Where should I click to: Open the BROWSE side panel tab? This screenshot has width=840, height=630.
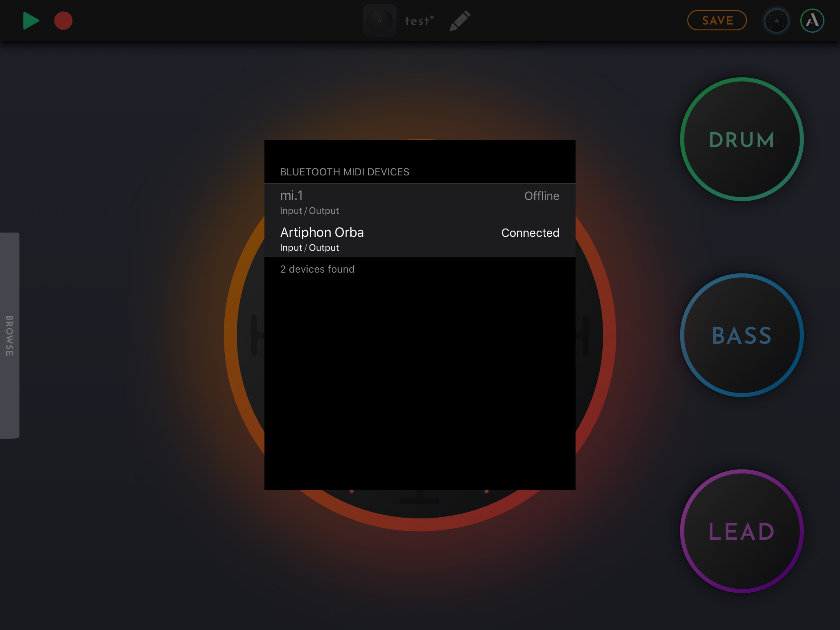click(x=9, y=335)
